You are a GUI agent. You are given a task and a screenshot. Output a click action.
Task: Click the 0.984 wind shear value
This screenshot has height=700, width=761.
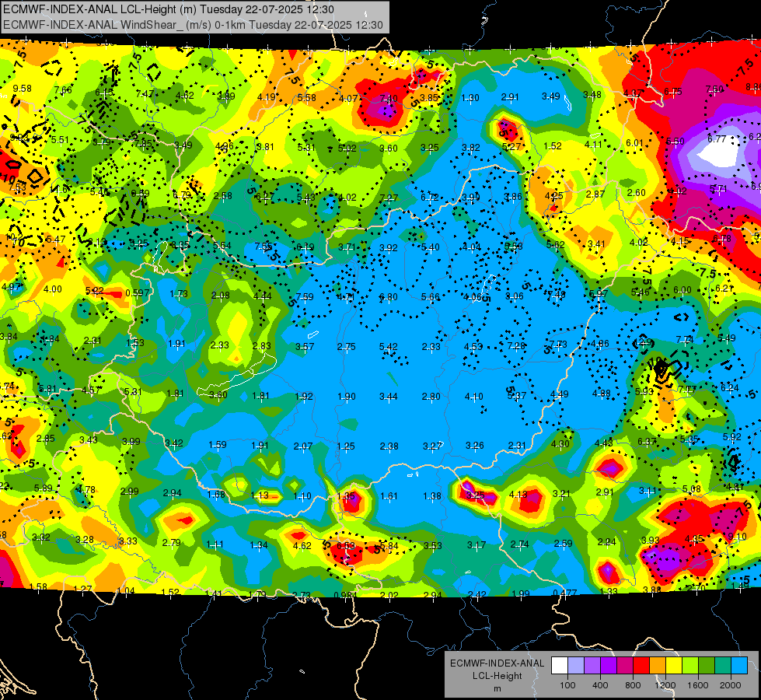[346, 595]
